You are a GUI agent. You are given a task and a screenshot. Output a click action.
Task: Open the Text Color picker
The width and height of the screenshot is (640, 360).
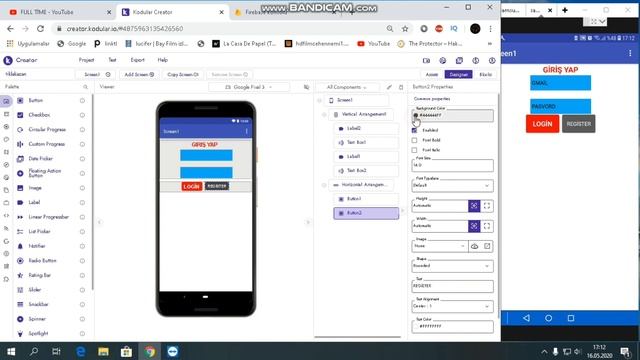pos(452,327)
